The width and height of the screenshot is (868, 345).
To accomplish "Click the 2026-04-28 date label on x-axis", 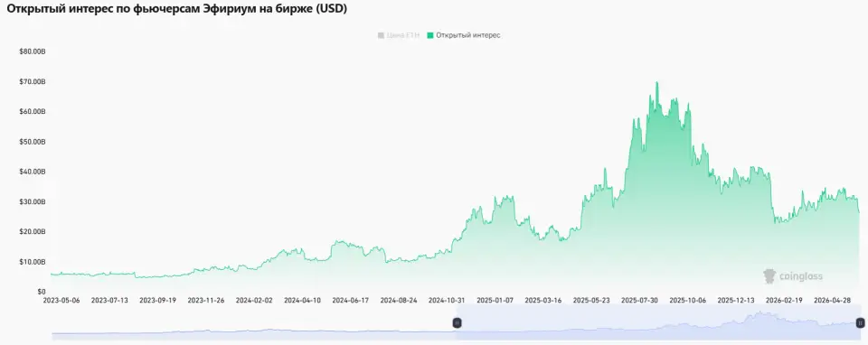I will coord(832,300).
